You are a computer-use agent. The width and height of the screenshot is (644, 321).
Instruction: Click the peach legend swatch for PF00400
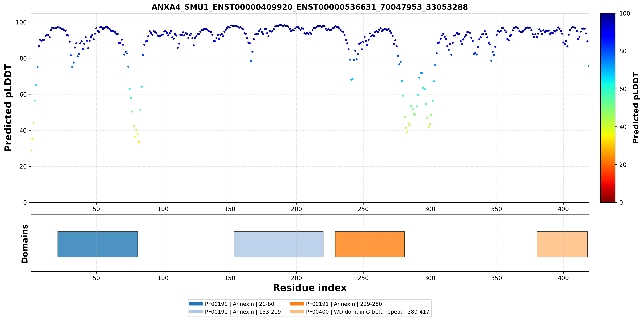(297, 312)
